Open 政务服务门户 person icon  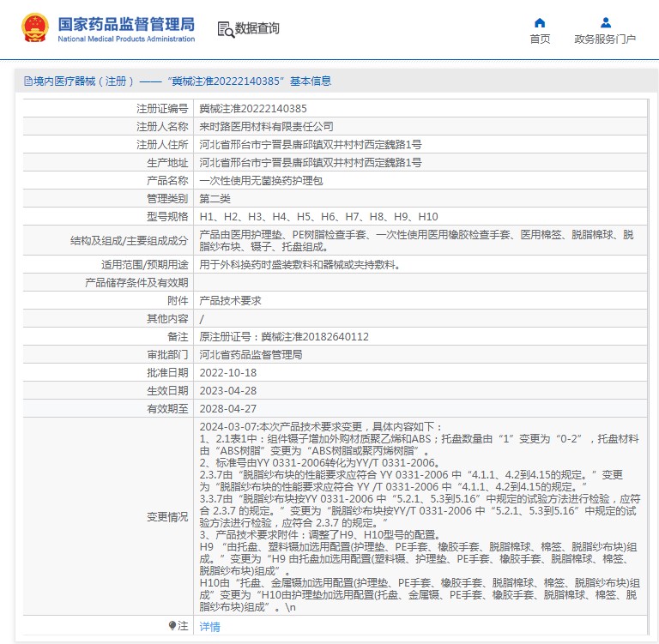[x=606, y=22]
